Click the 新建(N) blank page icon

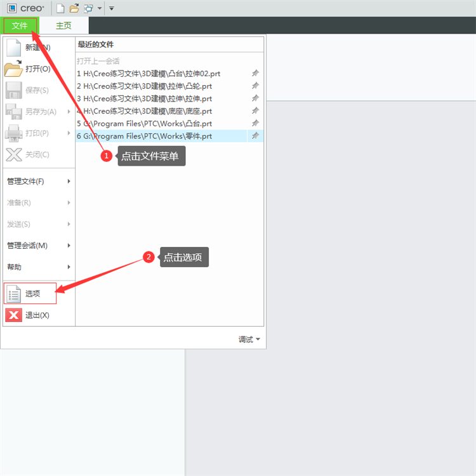click(14, 48)
